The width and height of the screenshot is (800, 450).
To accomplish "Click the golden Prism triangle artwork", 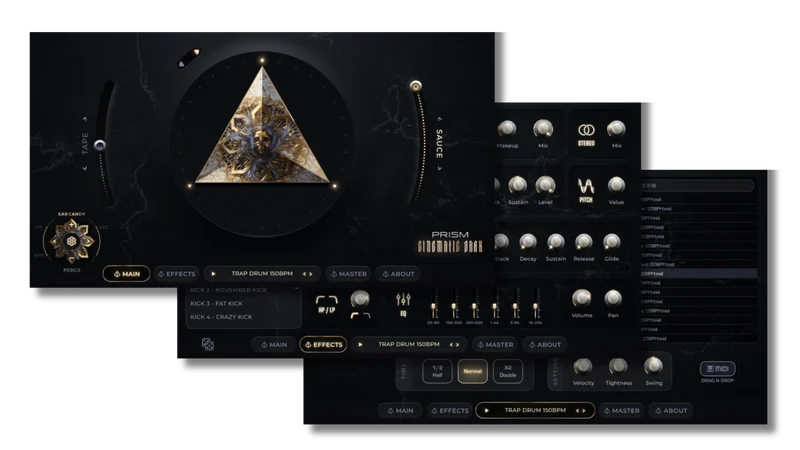I will [x=262, y=133].
